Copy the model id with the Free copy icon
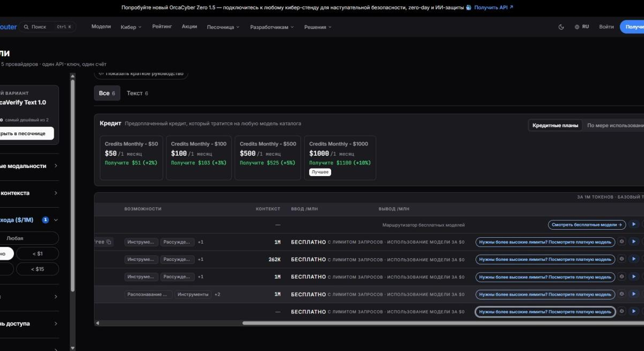 109,242
